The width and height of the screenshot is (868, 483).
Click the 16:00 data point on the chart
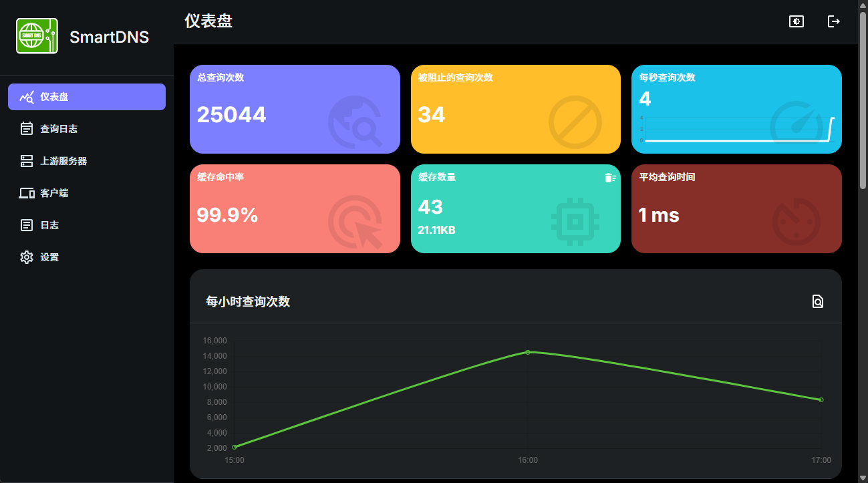coord(528,351)
